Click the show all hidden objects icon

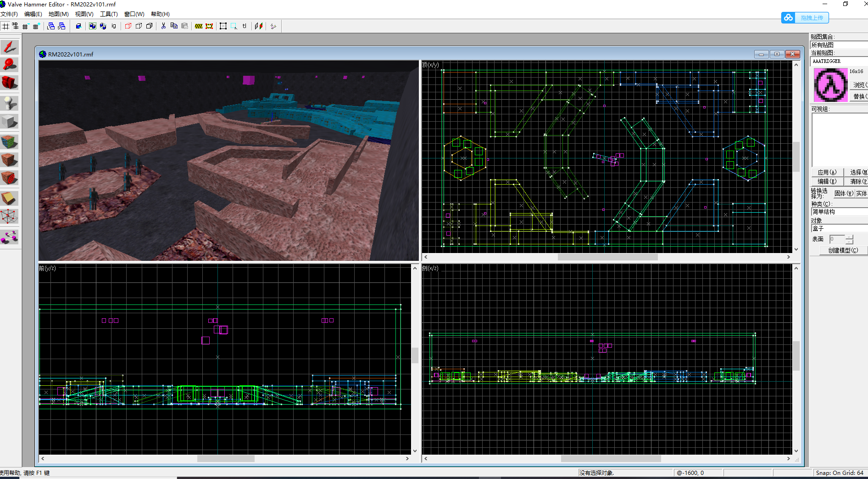(149, 26)
